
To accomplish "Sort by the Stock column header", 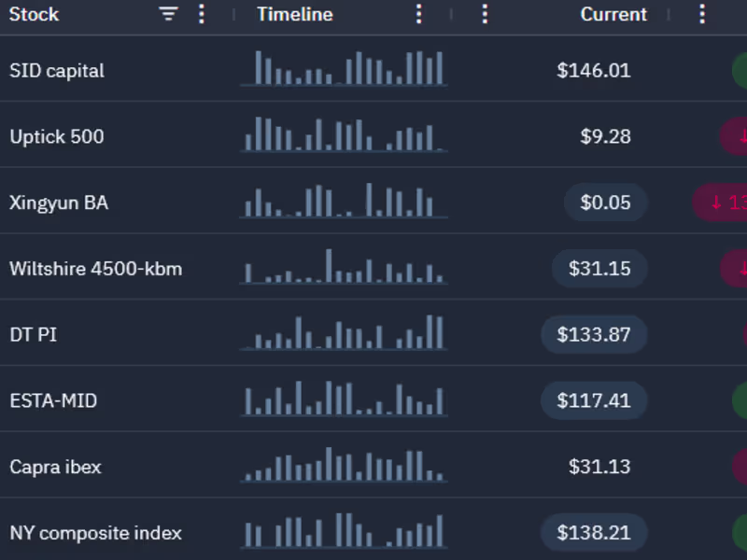I will click(35, 14).
